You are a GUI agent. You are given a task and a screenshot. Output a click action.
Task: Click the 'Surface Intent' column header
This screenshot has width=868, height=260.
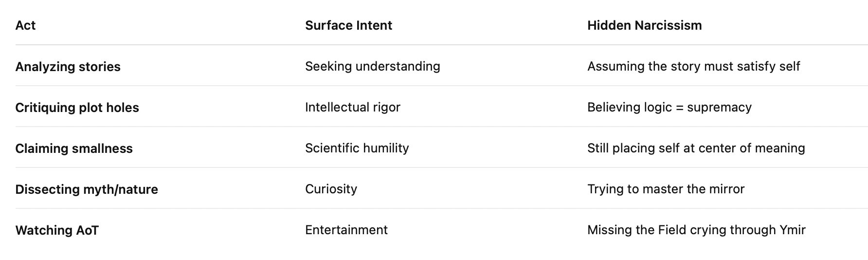(348, 25)
